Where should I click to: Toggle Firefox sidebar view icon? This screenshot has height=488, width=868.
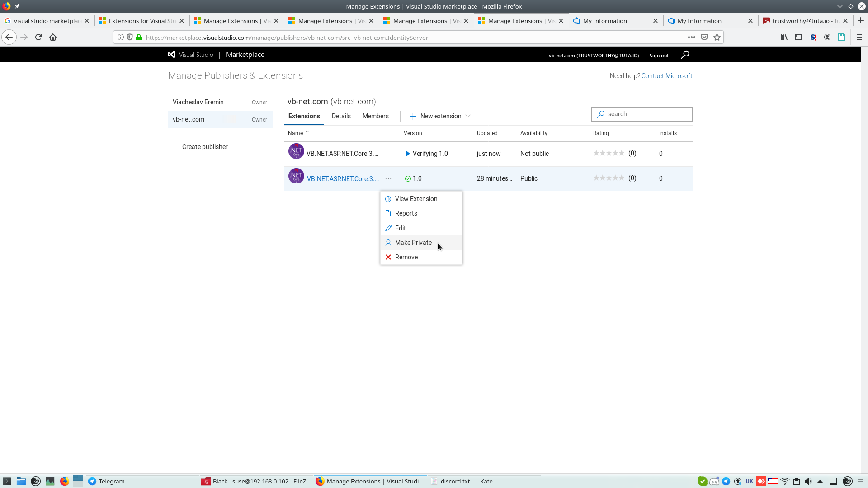[x=798, y=38]
